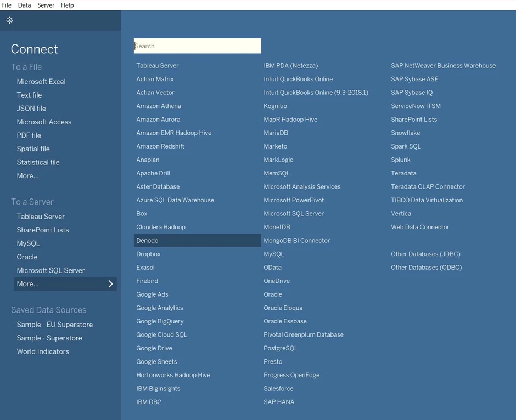Open Sample - Superstore data source
This screenshot has width=516, height=420.
(49, 338)
